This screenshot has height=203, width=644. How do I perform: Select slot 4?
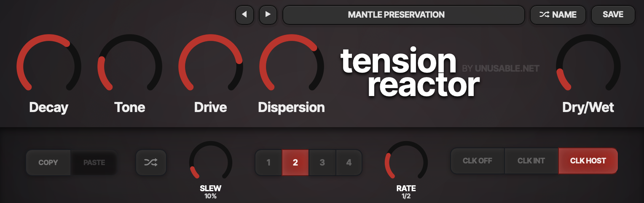pos(349,163)
